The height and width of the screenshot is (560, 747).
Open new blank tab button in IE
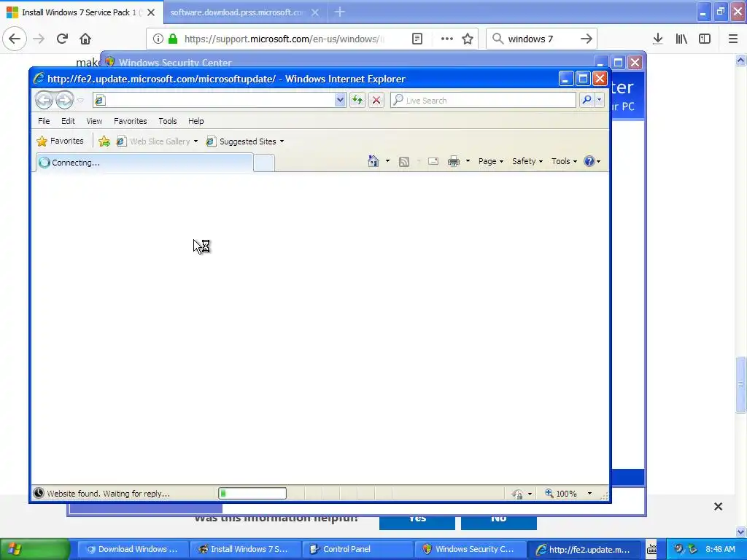264,163
